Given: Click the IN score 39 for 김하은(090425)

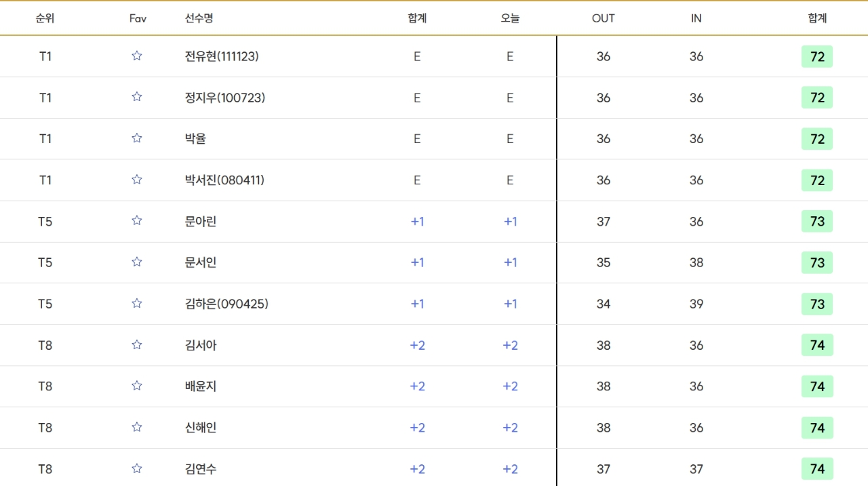Looking at the screenshot, I should [x=696, y=304].
